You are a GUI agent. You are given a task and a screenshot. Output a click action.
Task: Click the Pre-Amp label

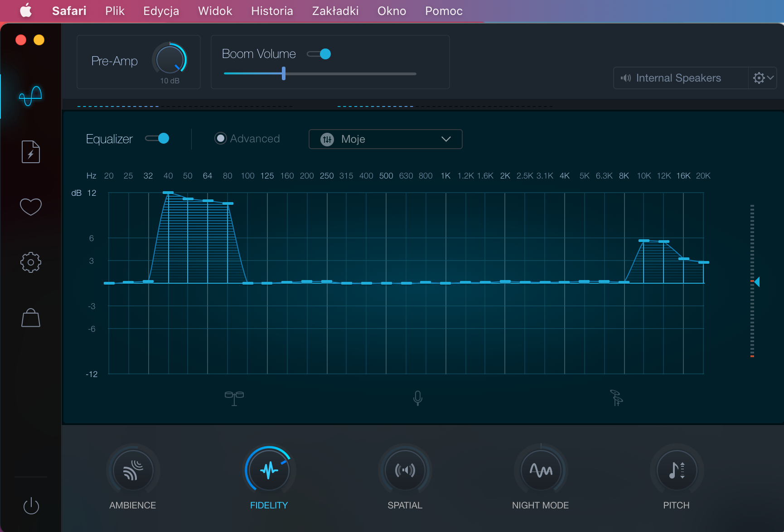(x=115, y=61)
